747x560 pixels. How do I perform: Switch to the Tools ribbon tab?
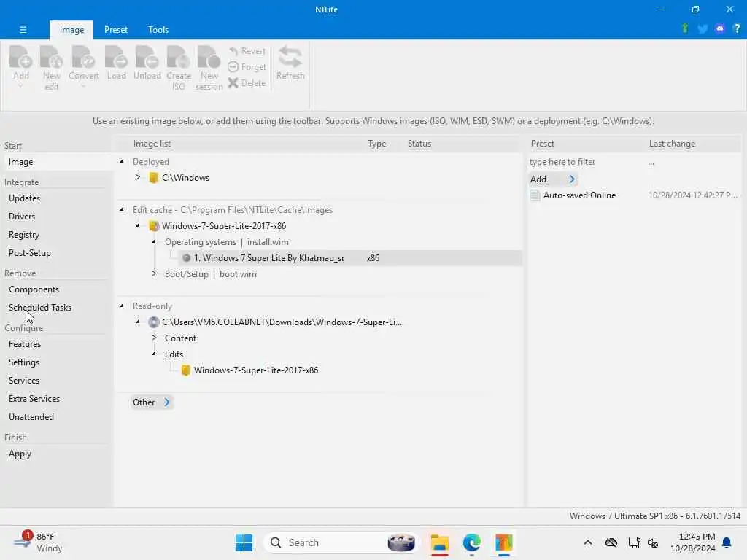point(158,29)
